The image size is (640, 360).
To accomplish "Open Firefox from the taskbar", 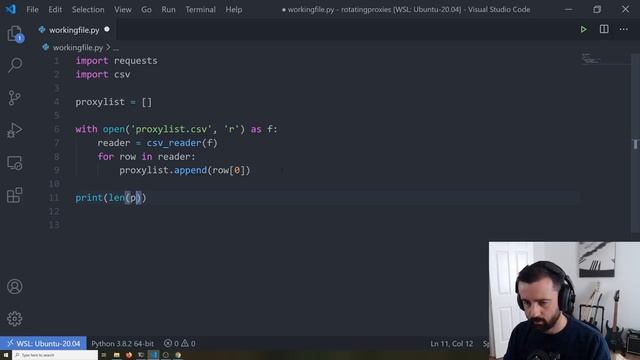I will click(x=129, y=356).
